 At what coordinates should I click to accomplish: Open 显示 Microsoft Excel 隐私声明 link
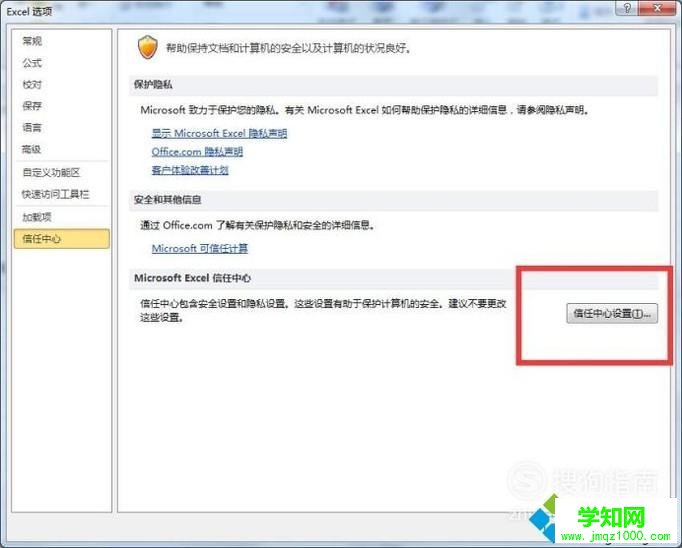point(219,133)
